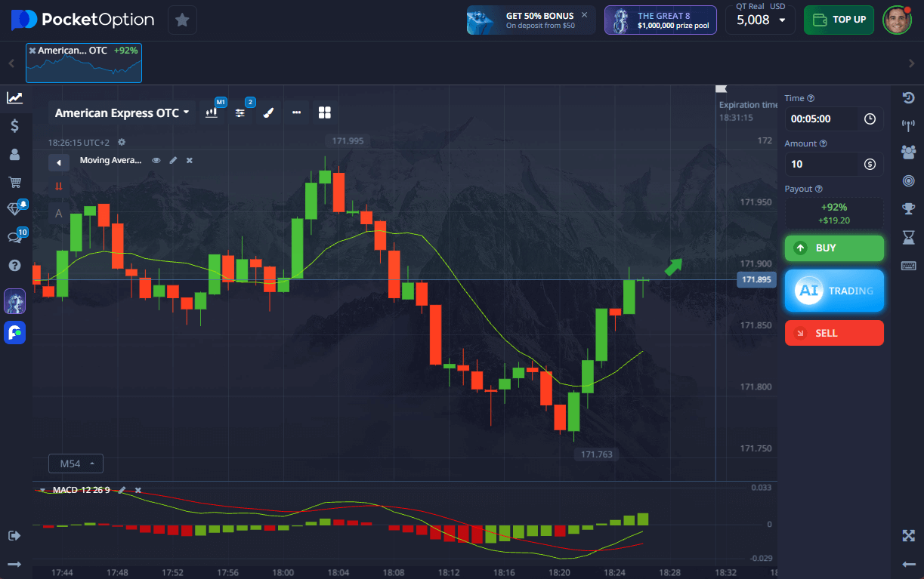Collapse the Moving Average indicator panel
The height and width of the screenshot is (579, 924).
pyautogui.click(x=59, y=162)
